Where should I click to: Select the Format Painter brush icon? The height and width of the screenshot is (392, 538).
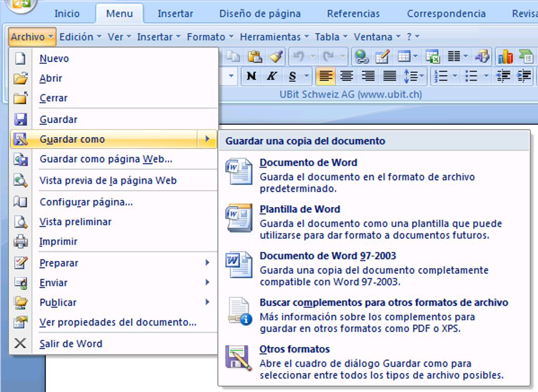pyautogui.click(x=276, y=56)
